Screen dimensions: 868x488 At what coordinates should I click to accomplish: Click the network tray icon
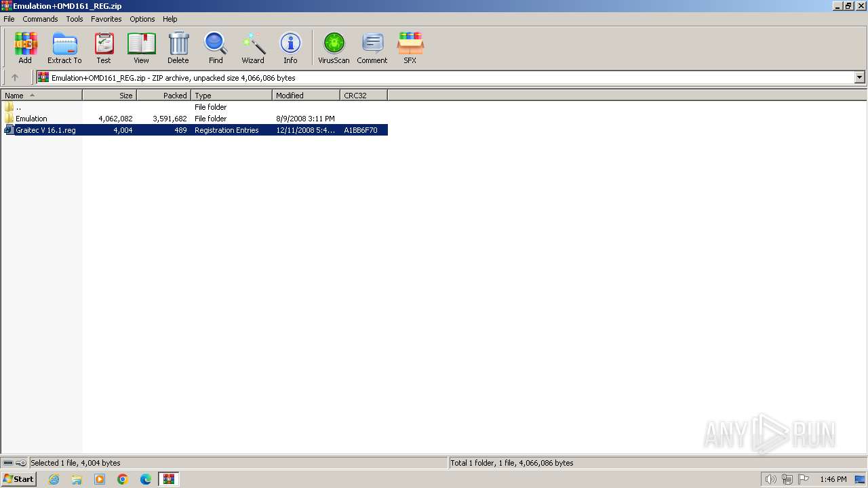click(787, 479)
